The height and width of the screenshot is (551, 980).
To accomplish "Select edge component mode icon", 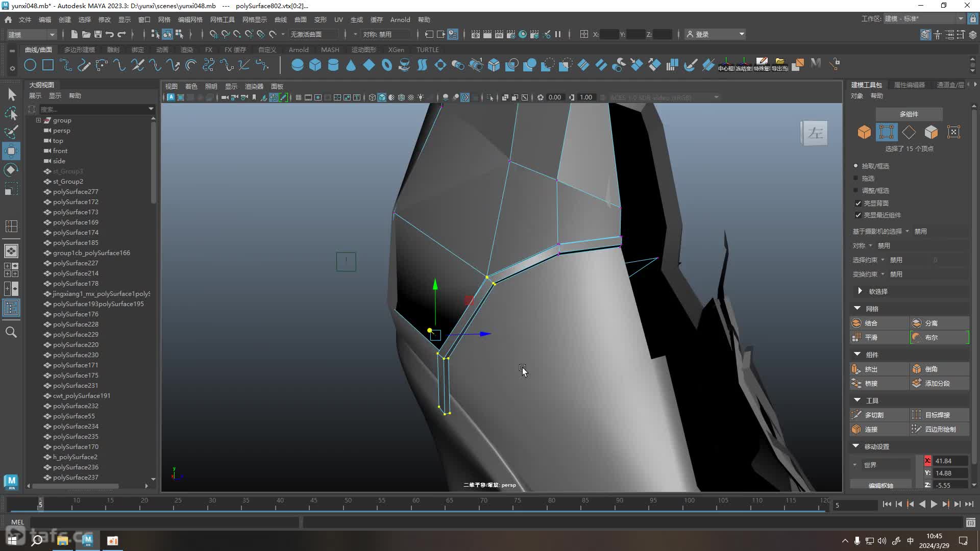I will pos(909,132).
